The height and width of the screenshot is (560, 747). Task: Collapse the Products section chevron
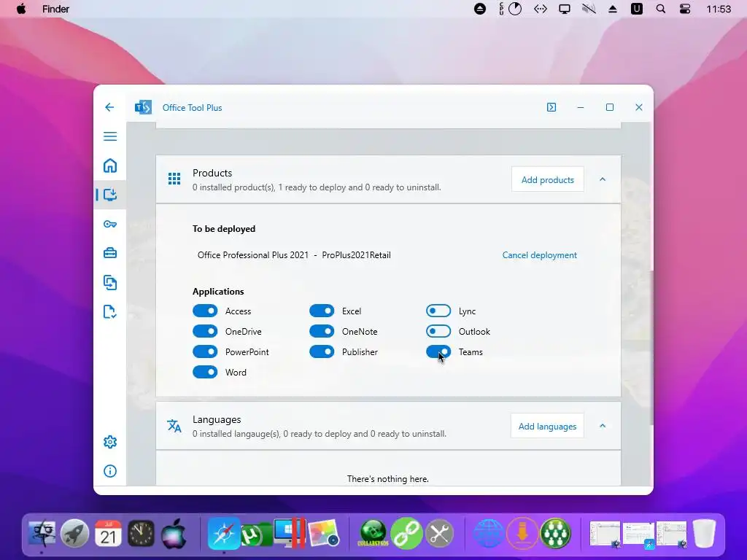(602, 179)
